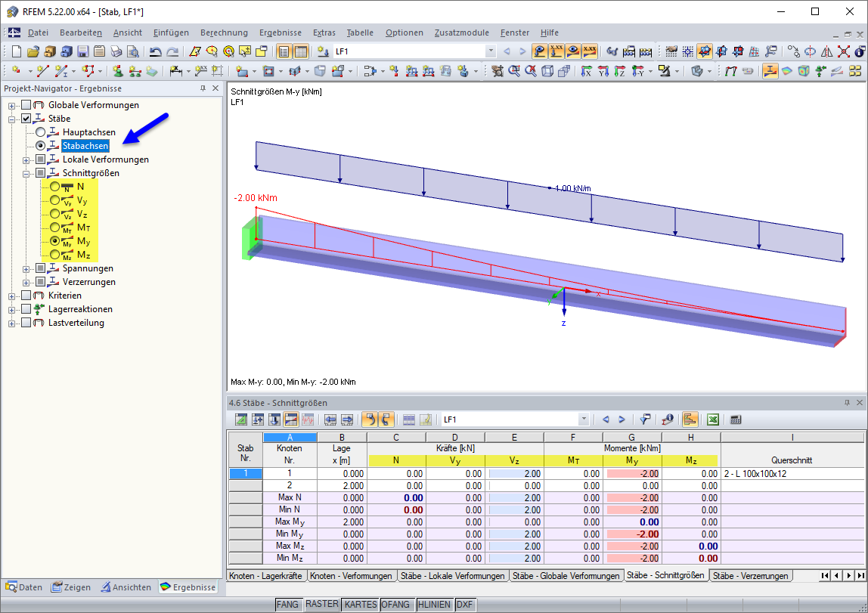868x613 pixels.
Task: Click the new nodal support icon
Action: click(x=118, y=71)
